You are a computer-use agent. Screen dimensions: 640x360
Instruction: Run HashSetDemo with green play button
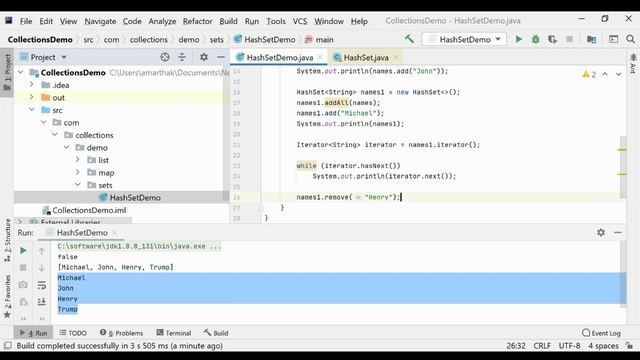coord(518,39)
